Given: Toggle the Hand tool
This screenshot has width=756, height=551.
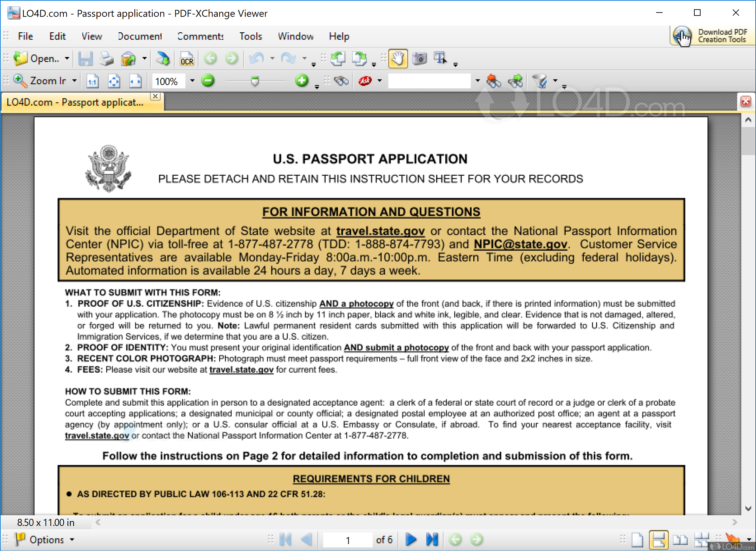Looking at the screenshot, I should (x=398, y=59).
